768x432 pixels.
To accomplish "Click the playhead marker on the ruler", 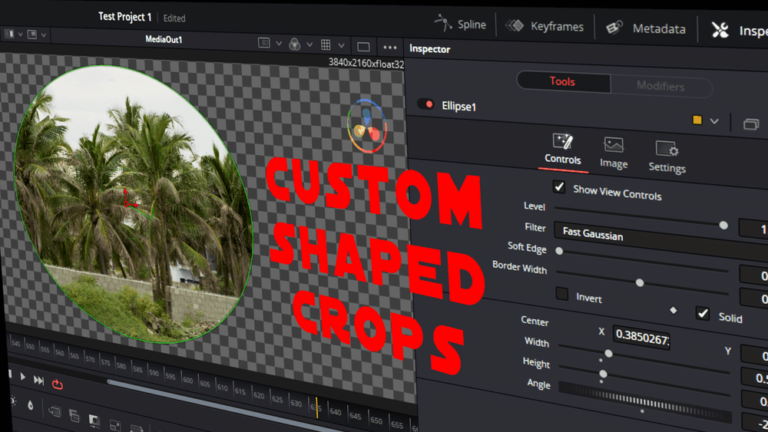I will pyautogui.click(x=317, y=408).
